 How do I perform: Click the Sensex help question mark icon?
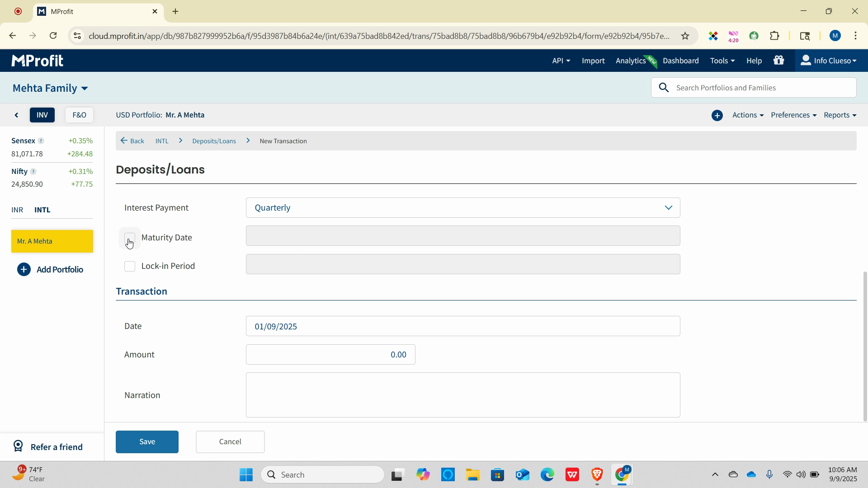click(x=41, y=141)
